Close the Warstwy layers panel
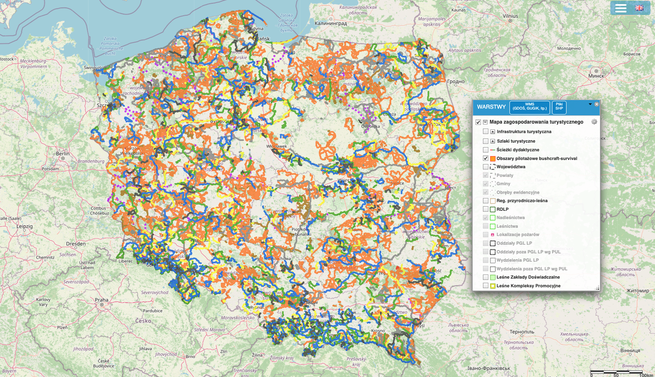 point(597,104)
